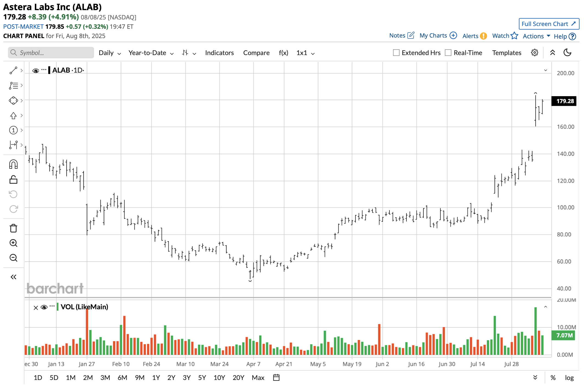Toggle VOL indicator visibility eye
This screenshot has width=588, height=389.
pos(44,307)
